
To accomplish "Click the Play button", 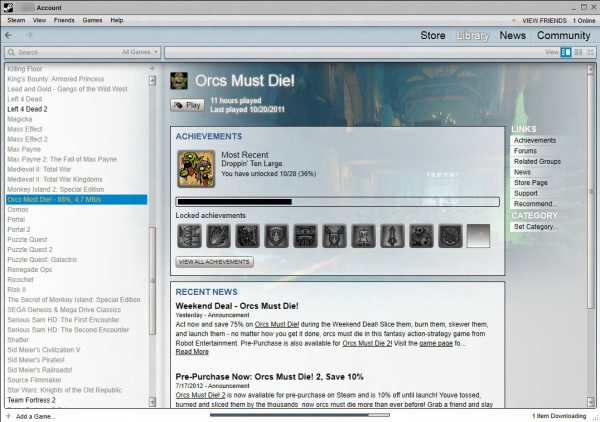I will tap(187, 105).
